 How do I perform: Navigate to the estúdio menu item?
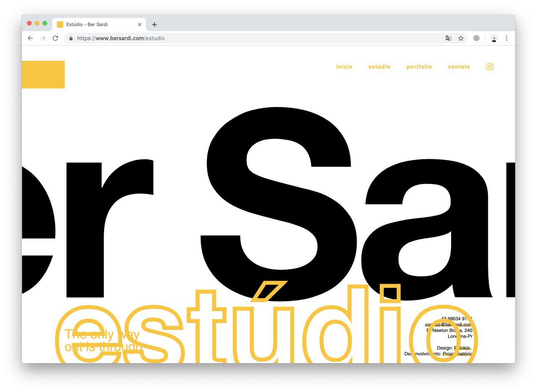tap(379, 67)
